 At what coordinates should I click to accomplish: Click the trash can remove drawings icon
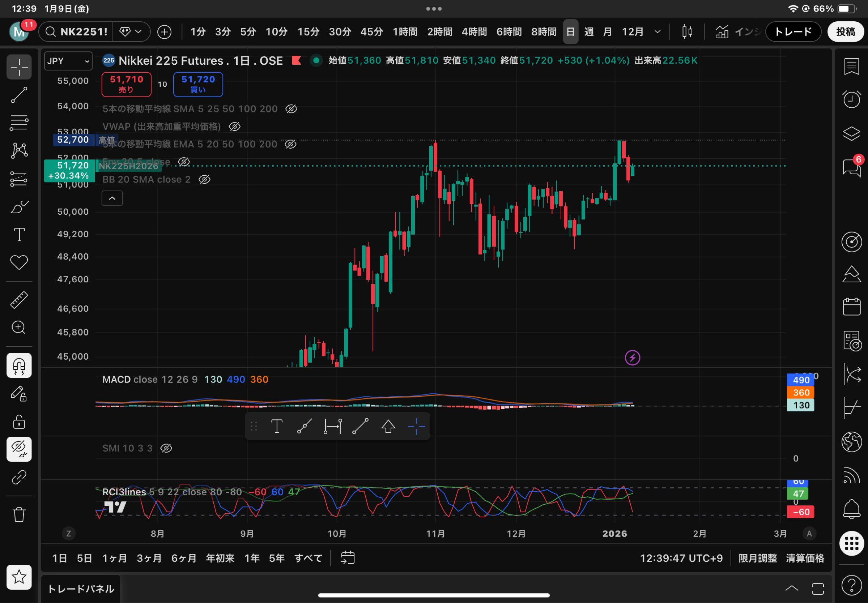click(x=19, y=514)
